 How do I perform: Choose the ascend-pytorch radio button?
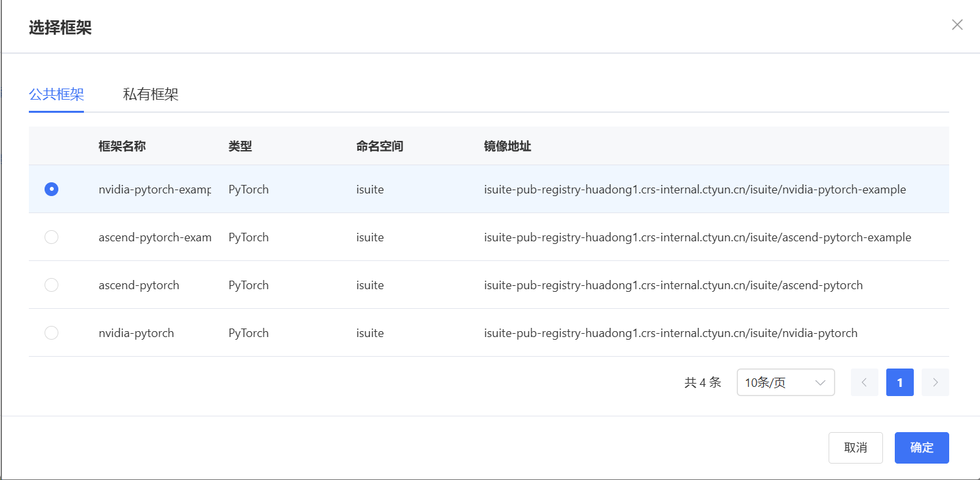click(51, 285)
